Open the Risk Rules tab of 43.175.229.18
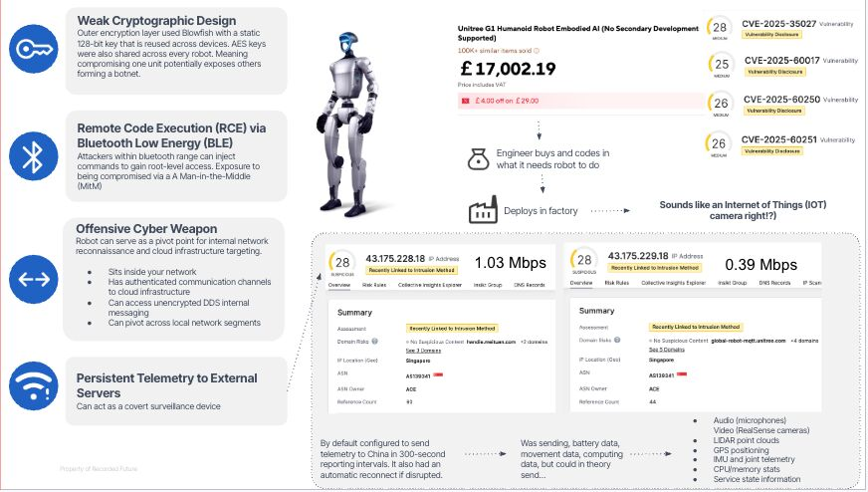868x492 pixels. point(617,283)
